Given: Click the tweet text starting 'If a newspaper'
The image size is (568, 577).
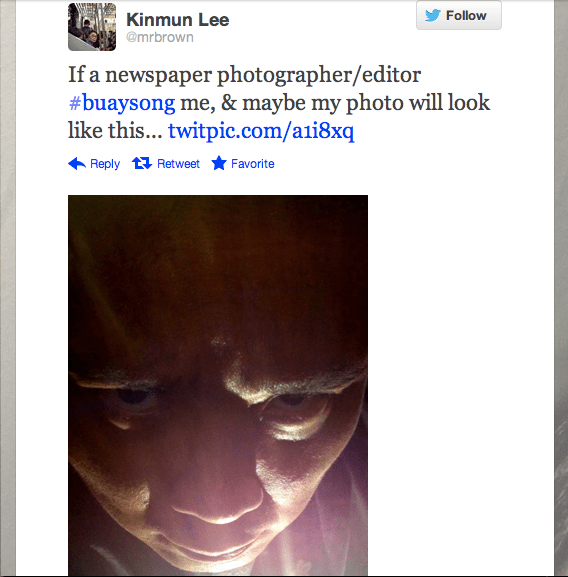Looking at the screenshot, I should click(279, 102).
